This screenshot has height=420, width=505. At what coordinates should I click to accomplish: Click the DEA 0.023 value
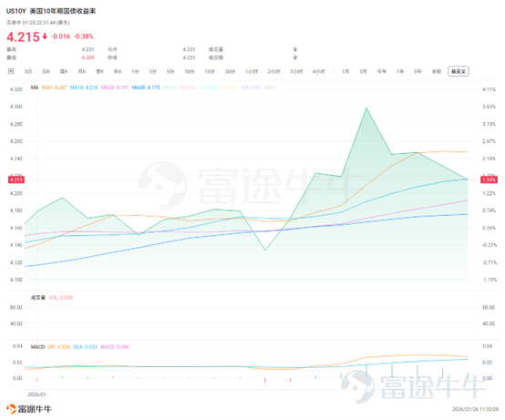[85, 347]
